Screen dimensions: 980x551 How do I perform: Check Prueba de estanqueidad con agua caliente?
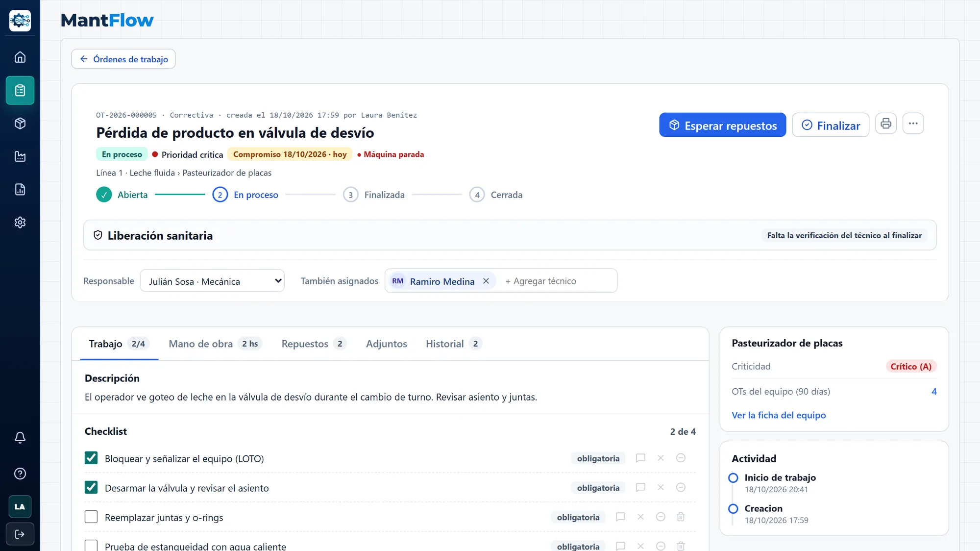91,546
